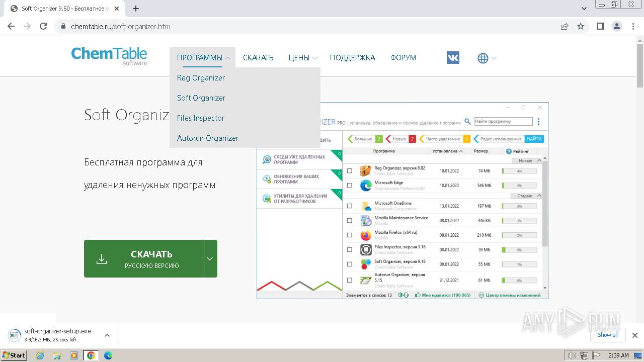
Task: Click the Mozilla Firefox icon in program list
Action: [x=366, y=235]
